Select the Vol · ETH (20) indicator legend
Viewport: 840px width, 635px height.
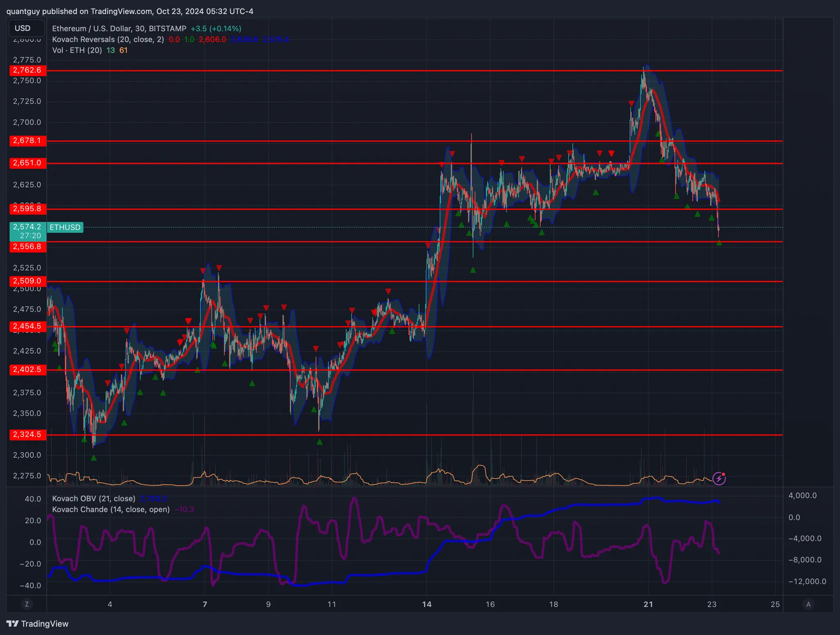tap(76, 50)
